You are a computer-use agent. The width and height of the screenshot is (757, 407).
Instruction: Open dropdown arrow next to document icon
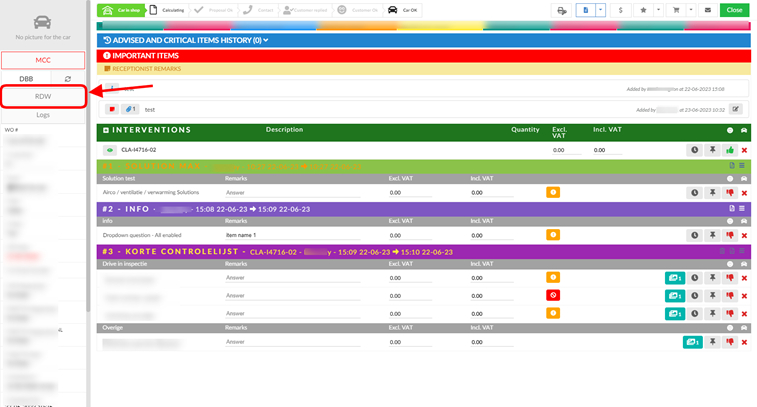click(x=600, y=10)
